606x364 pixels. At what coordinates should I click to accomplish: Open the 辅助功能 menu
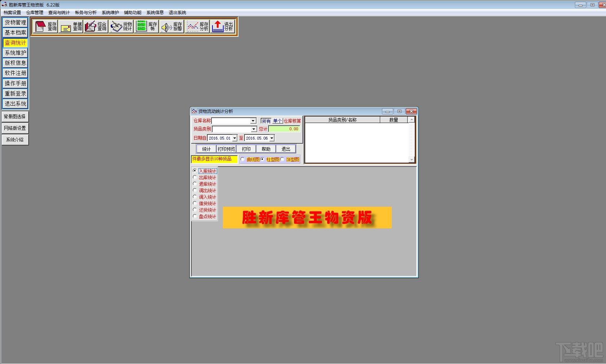tap(133, 13)
